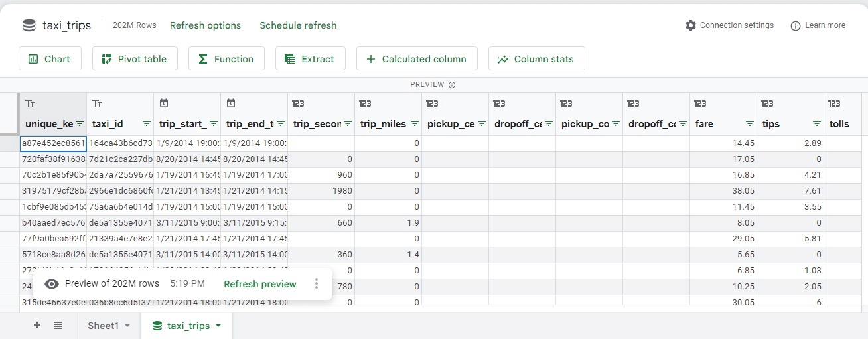
Task: Select the taxi_trips sheet tab
Action: 188,326
